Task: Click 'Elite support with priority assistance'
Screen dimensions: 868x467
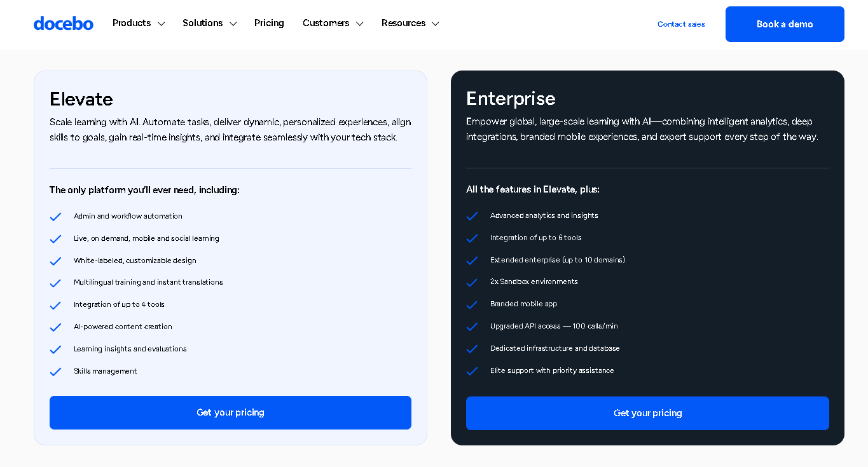Action: [x=552, y=370]
